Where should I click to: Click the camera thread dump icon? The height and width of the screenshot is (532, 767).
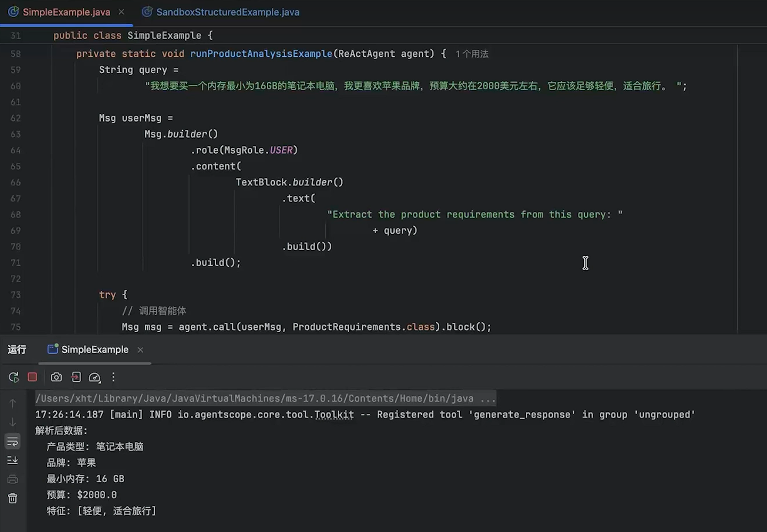tap(56, 377)
